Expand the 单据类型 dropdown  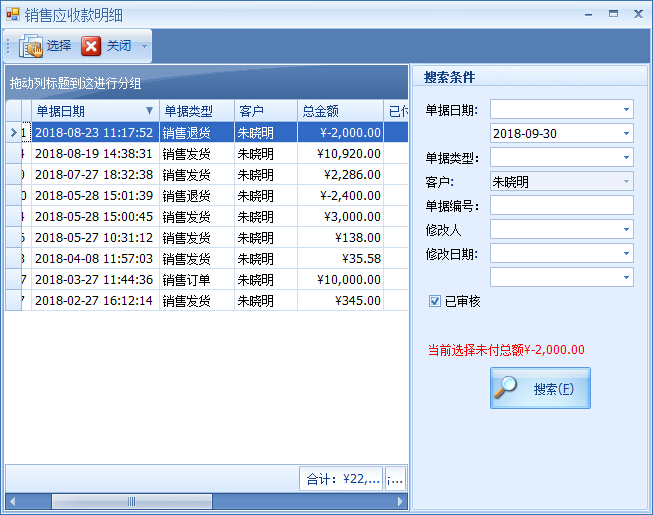626,157
